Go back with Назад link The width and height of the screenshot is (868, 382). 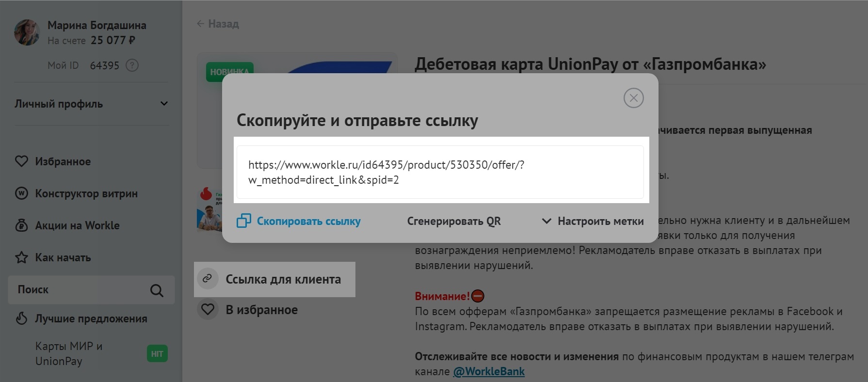pyautogui.click(x=223, y=24)
